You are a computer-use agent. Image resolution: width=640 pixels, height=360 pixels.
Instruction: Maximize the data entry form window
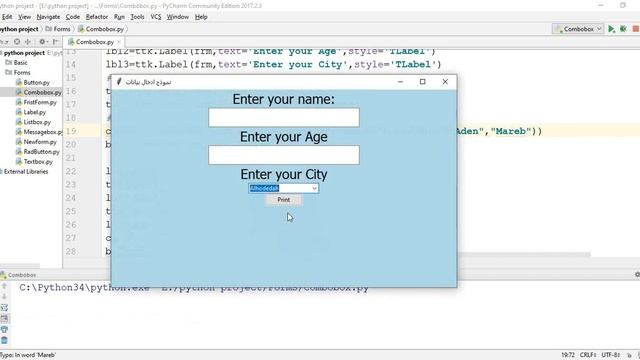[x=422, y=82]
